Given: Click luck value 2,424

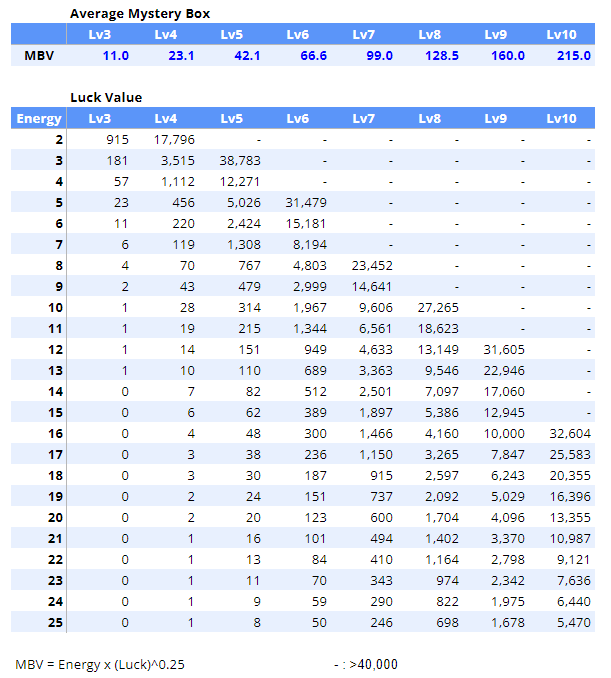Looking at the screenshot, I should click(x=244, y=224).
